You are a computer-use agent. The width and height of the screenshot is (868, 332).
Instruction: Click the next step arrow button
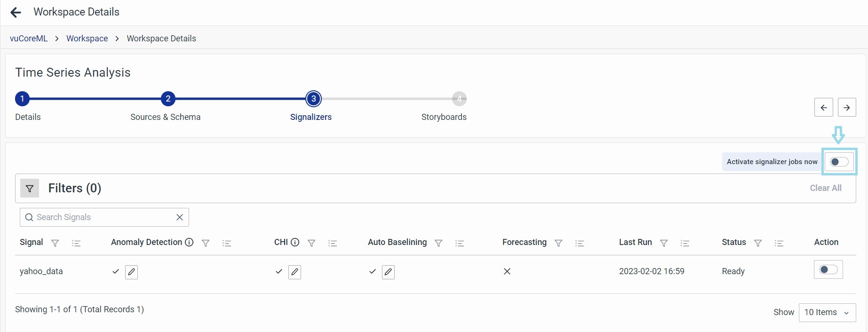[846, 108]
